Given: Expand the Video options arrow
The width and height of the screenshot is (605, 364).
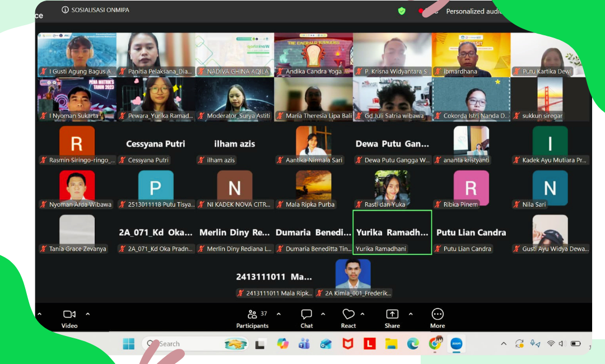Looking at the screenshot, I should click(87, 314).
